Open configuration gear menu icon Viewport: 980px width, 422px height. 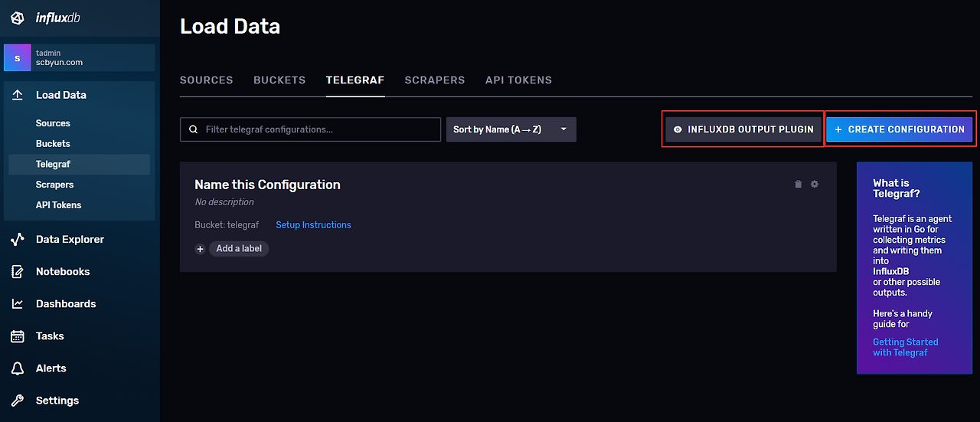pos(815,184)
